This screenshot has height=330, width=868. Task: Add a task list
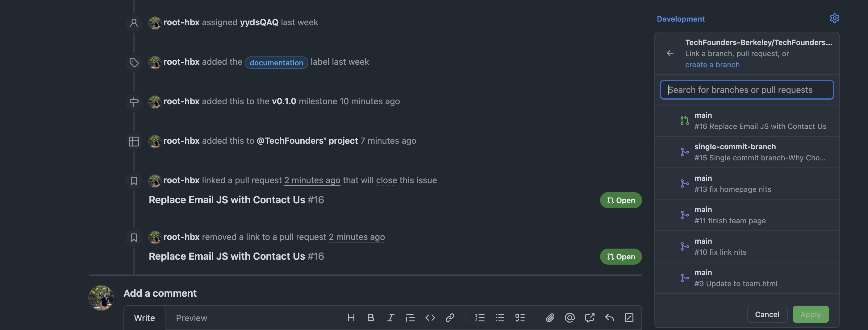point(520,318)
